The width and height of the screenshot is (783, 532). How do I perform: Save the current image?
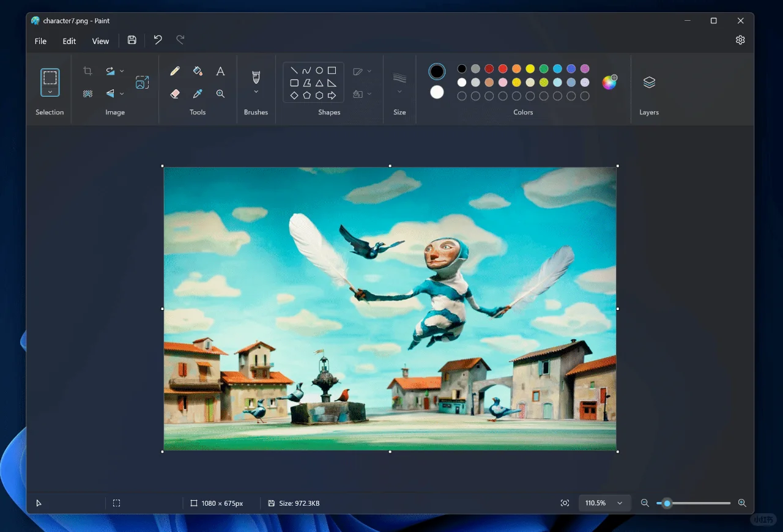click(132, 40)
